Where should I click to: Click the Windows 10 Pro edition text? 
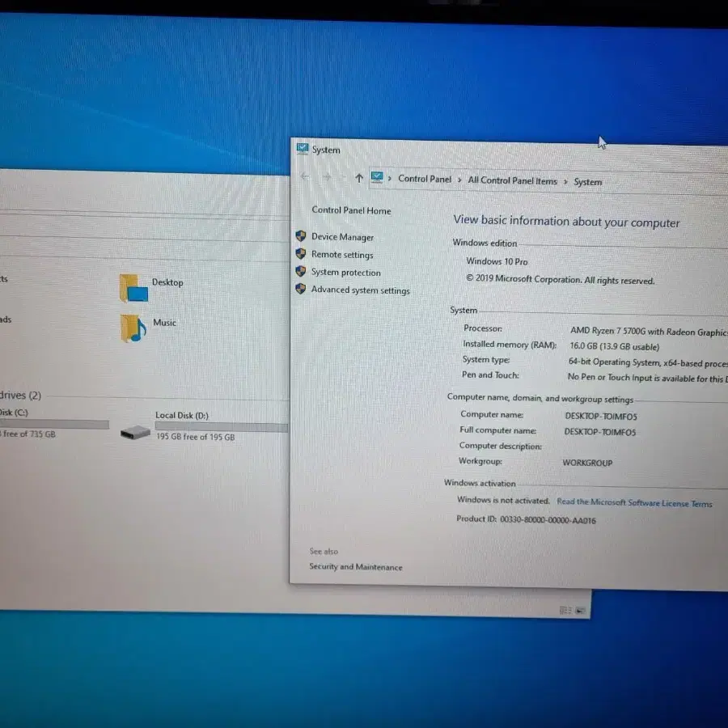click(497, 261)
